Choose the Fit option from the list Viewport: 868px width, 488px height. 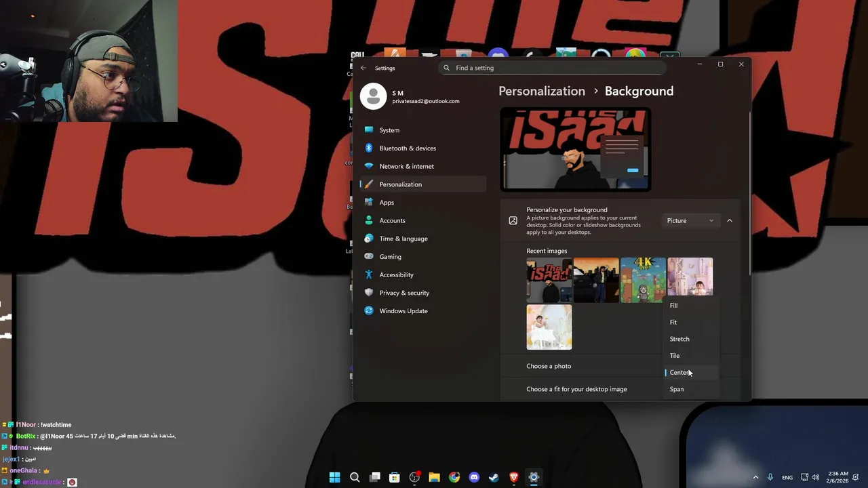pos(690,322)
